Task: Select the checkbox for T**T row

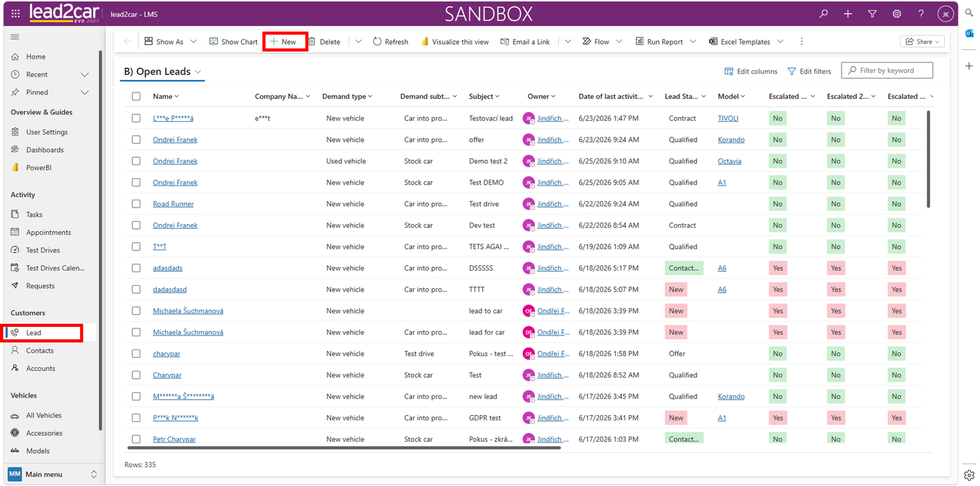Action: tap(136, 247)
